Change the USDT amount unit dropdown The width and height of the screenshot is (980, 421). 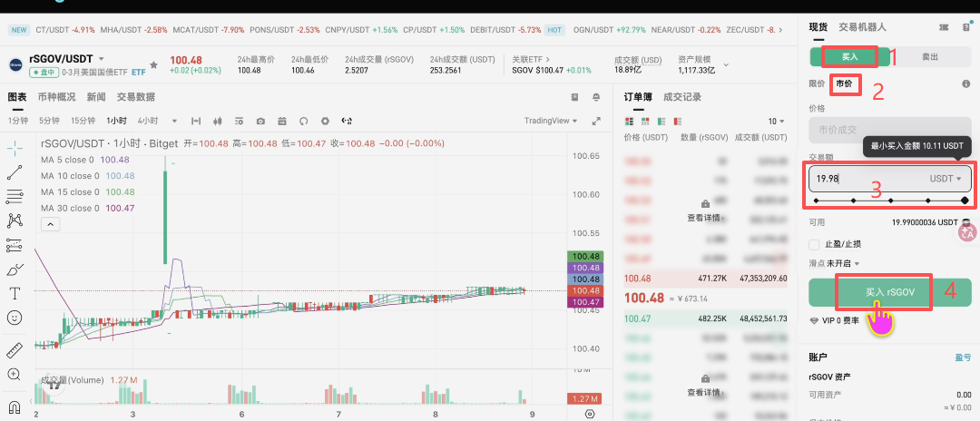(x=945, y=179)
